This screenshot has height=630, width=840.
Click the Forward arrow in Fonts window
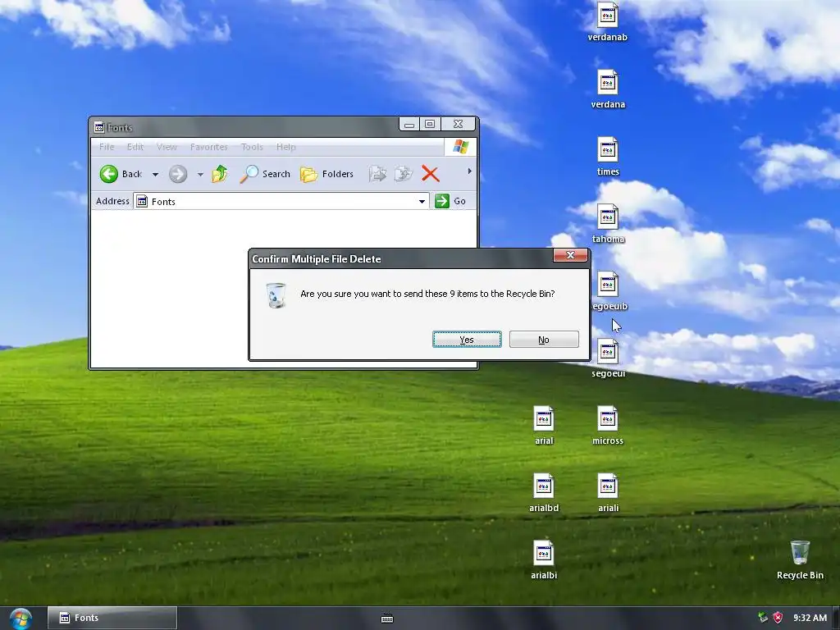[178, 174]
